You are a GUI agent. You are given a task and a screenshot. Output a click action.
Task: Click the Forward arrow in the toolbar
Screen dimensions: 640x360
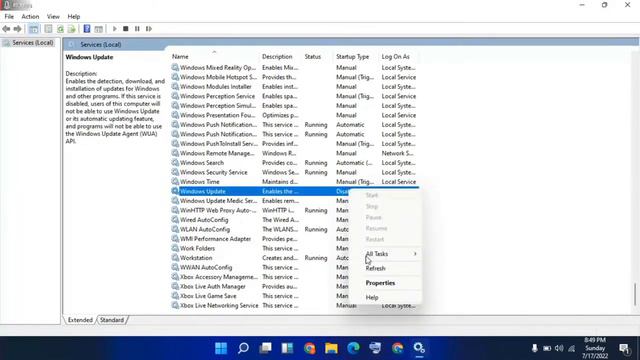18,29
